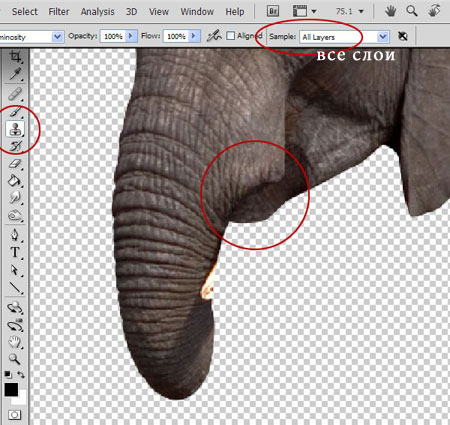Select the Paint Bucket tool
The image size is (450, 425).
click(x=15, y=181)
